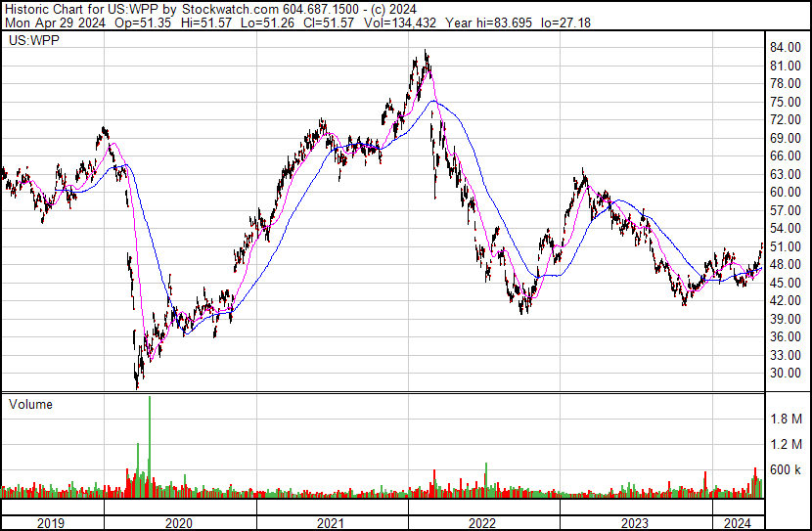Select the 39.00 price axis label
Screen dimensions: 812x531
786,319
